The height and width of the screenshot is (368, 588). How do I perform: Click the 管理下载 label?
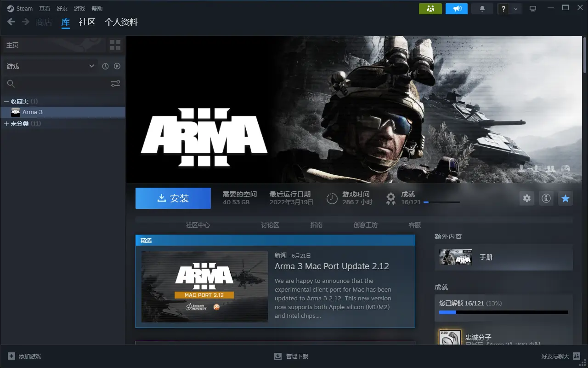(x=297, y=356)
